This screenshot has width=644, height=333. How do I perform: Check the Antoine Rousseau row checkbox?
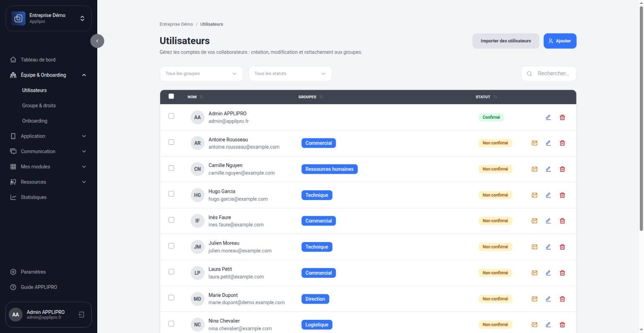pos(171,142)
